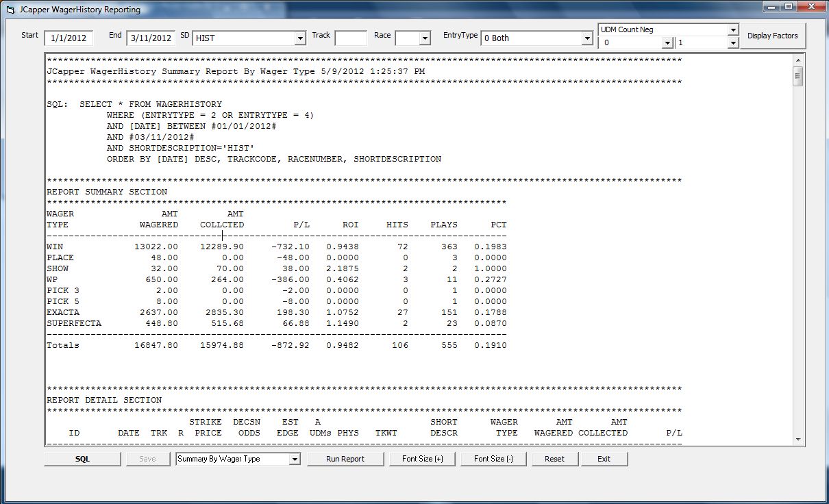Viewport: 829px width, 504px height.
Task: Click the Totals amount wagered 16847.80
Action: click(x=156, y=345)
